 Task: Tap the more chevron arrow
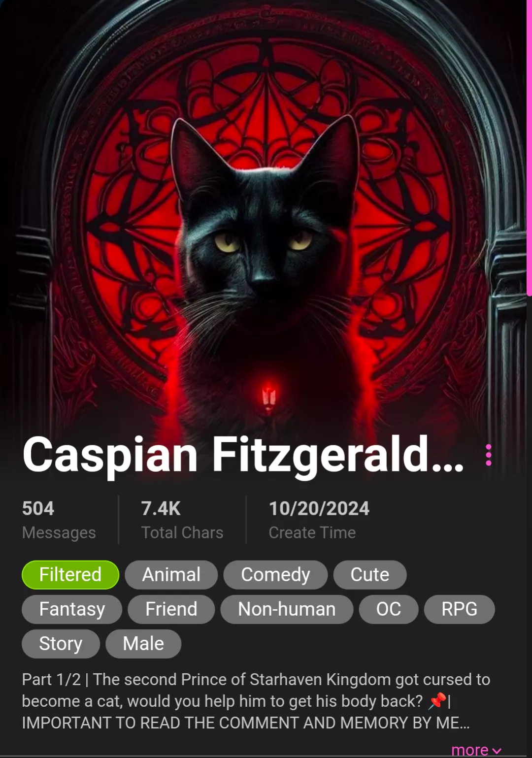click(497, 751)
